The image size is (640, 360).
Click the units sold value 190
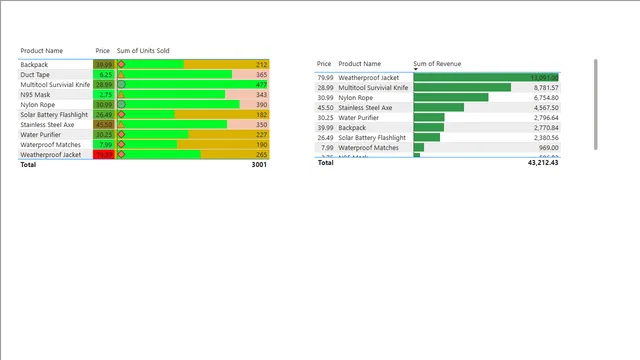click(261, 144)
